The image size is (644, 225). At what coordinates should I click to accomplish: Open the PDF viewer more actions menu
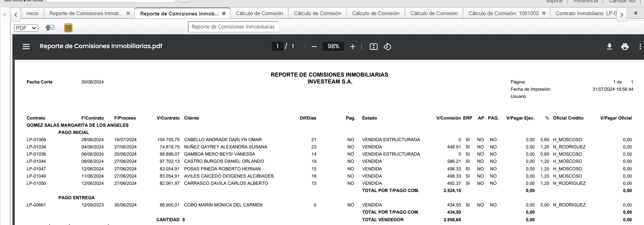pyautogui.click(x=640, y=46)
